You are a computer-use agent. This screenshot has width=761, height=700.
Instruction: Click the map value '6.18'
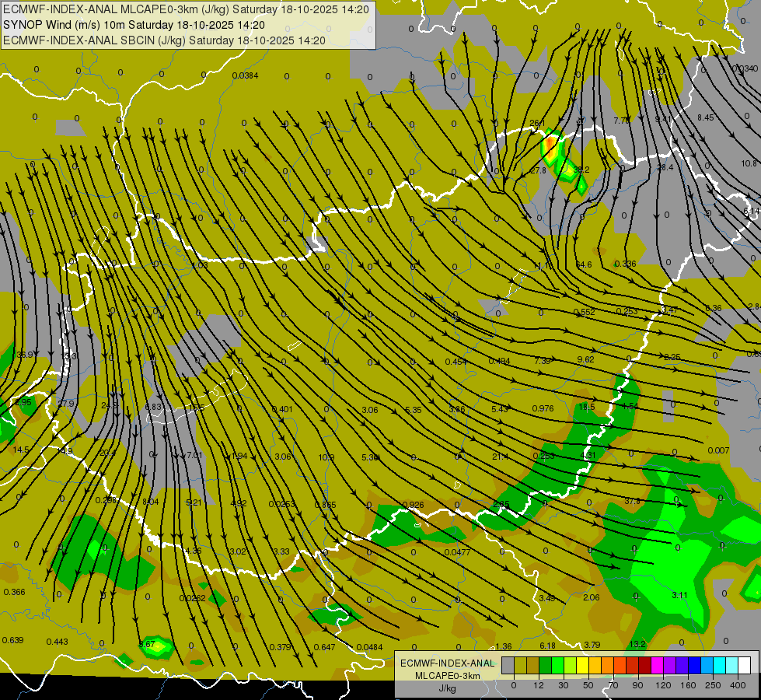pyautogui.click(x=547, y=646)
